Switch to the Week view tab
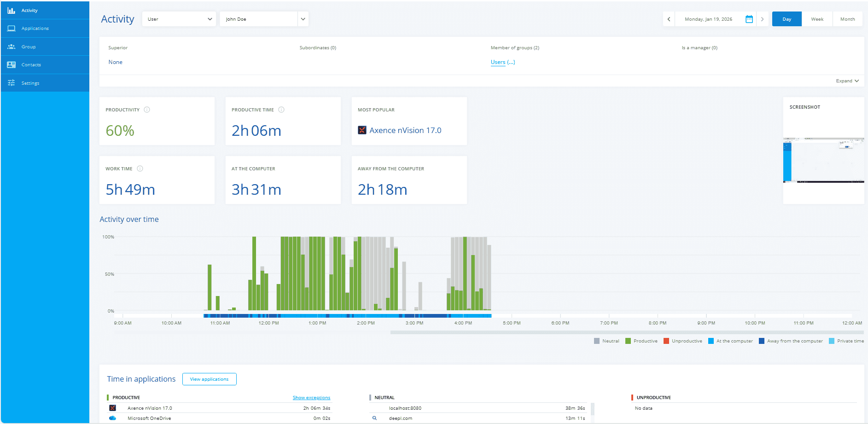 [x=817, y=19]
